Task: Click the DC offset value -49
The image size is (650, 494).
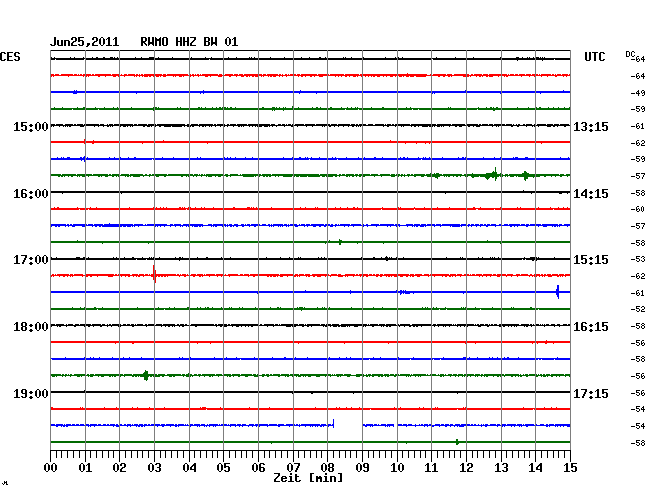Action: 638,93
